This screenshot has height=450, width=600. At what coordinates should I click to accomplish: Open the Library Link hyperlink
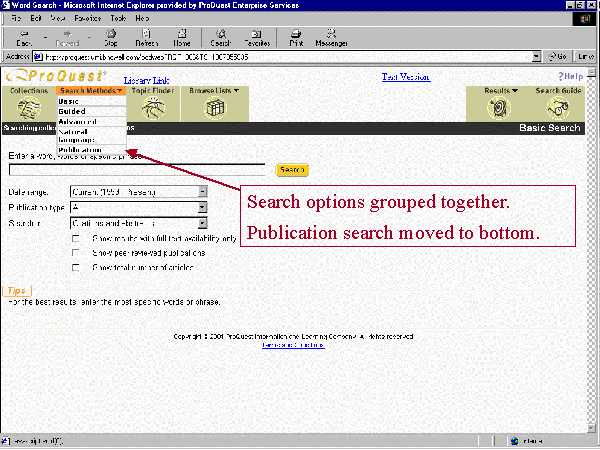click(x=146, y=81)
